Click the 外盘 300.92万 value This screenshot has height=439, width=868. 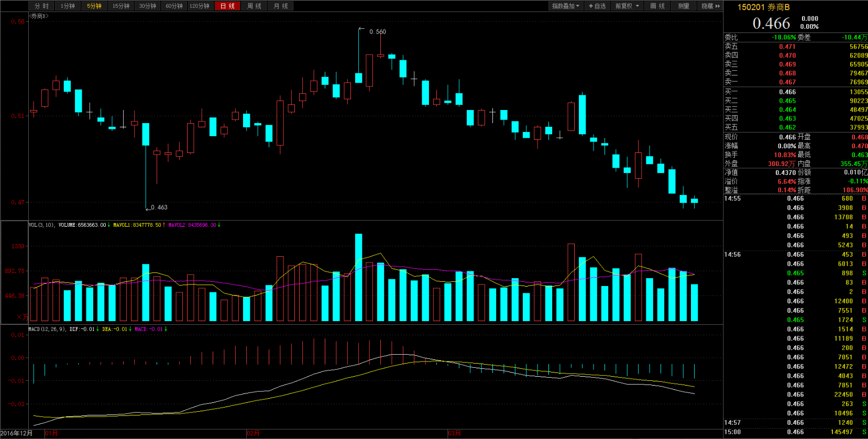[x=782, y=164]
